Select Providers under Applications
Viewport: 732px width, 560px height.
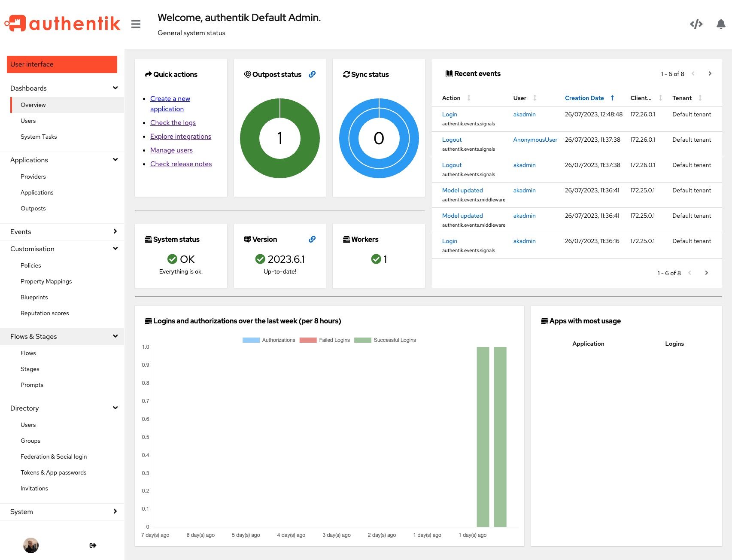point(33,177)
